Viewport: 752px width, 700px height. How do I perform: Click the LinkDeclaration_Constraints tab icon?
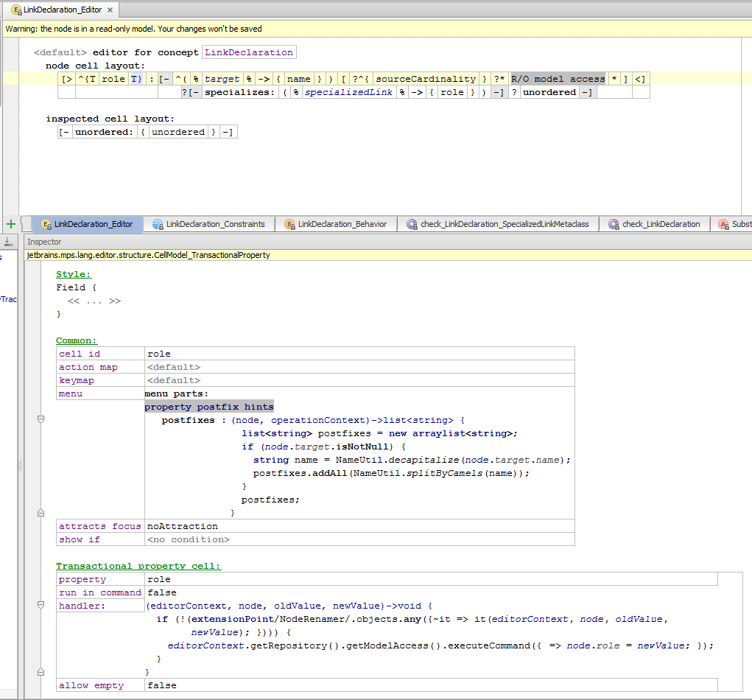tap(158, 225)
